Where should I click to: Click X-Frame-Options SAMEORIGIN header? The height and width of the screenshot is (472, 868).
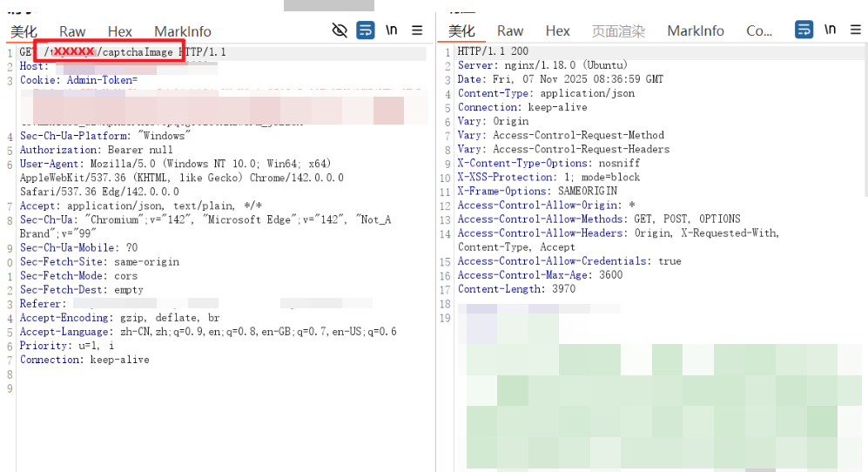click(x=537, y=191)
